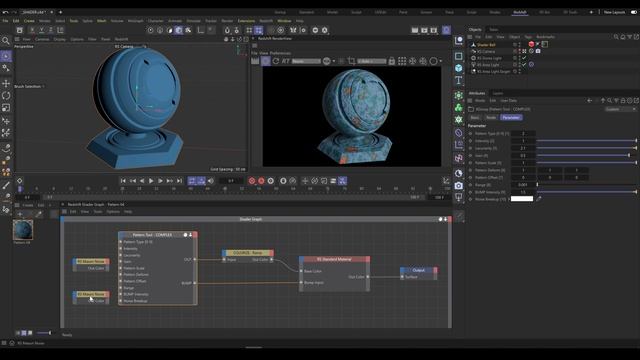Toggle RS Dome Light enable checkmark

pos(524,58)
